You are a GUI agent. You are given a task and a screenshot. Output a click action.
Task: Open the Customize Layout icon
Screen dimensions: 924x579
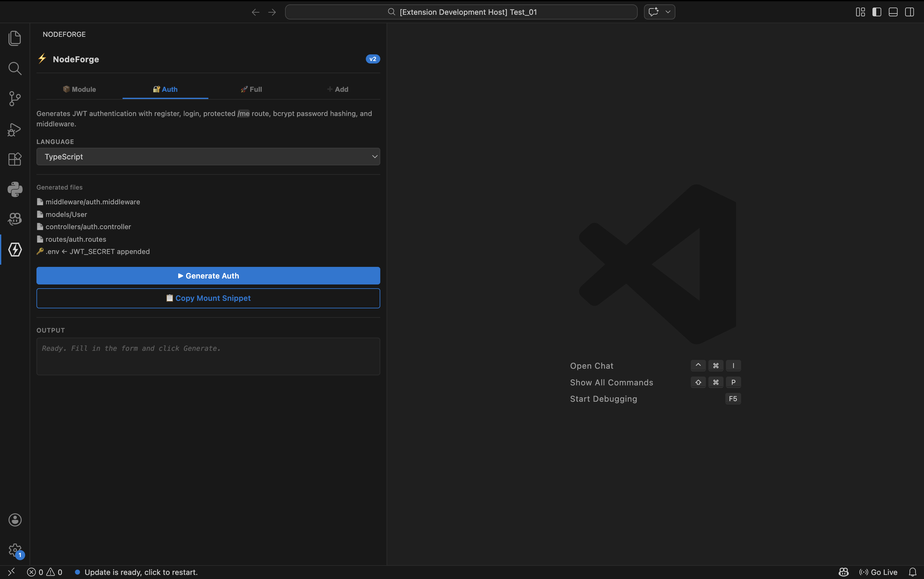point(860,12)
